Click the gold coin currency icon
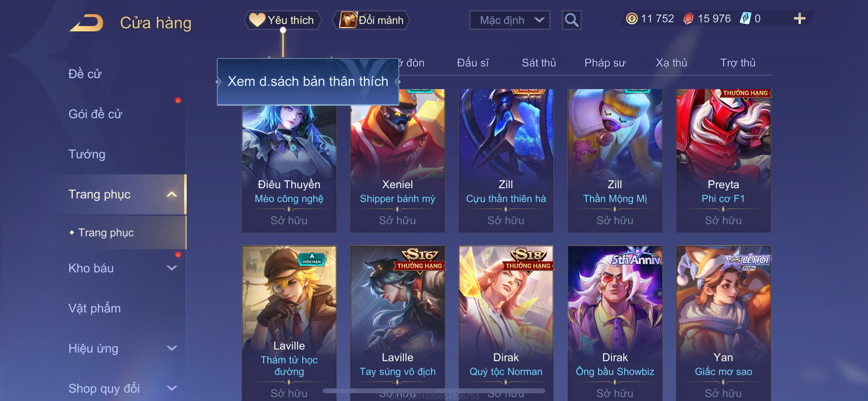The height and width of the screenshot is (401, 868). [631, 18]
